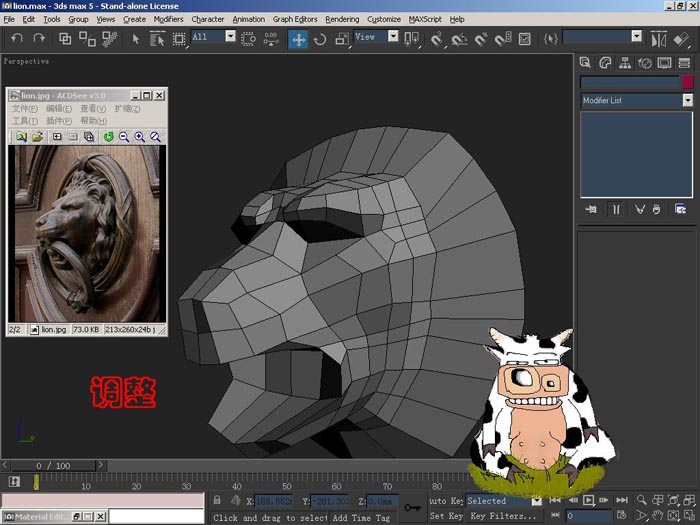The width and height of the screenshot is (700, 525).
Task: Click the current frame number field
Action: click(x=588, y=516)
